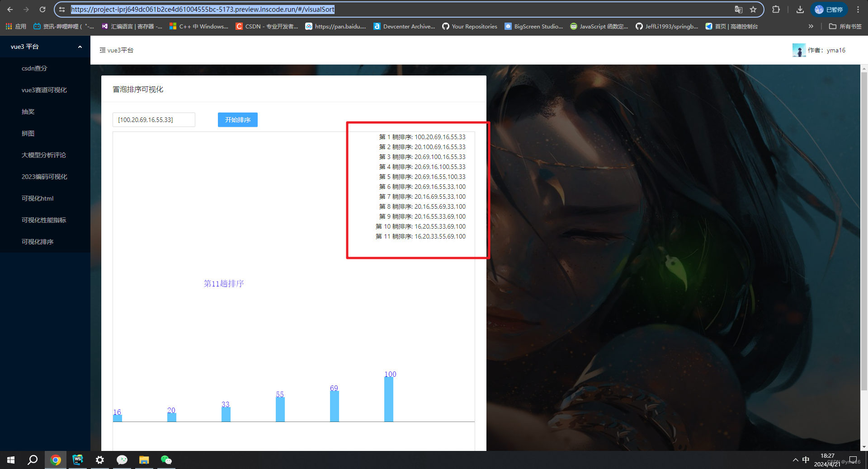Open the BigScreen Studio bookmark
The image size is (868, 469).
[534, 27]
